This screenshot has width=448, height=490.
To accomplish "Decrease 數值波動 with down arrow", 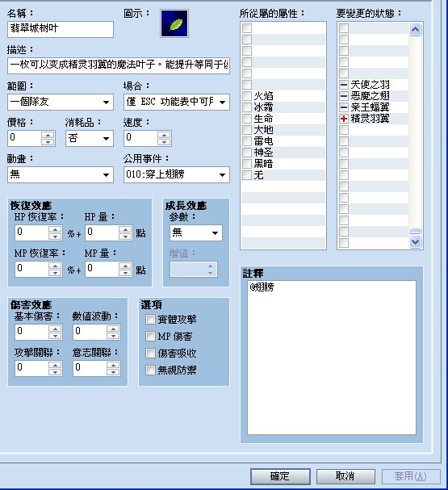I will 113,336.
